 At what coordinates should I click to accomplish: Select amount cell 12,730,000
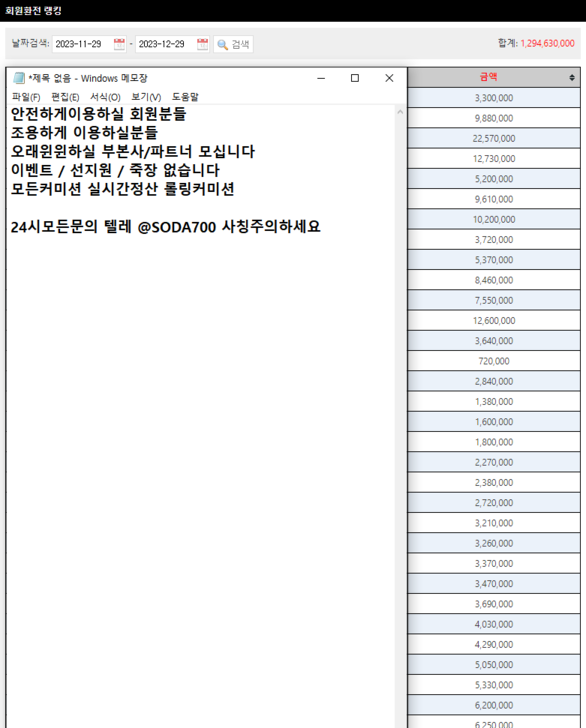[x=494, y=159]
